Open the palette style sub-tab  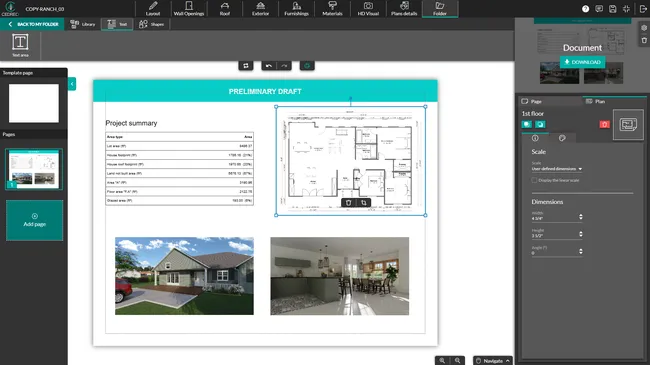562,138
